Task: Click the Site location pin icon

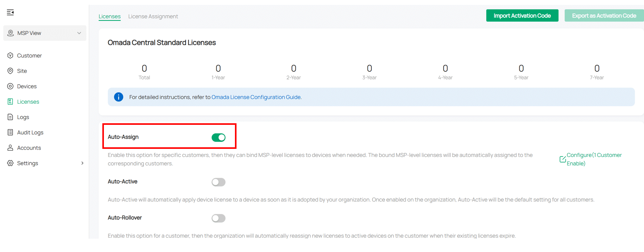Action: click(x=10, y=71)
